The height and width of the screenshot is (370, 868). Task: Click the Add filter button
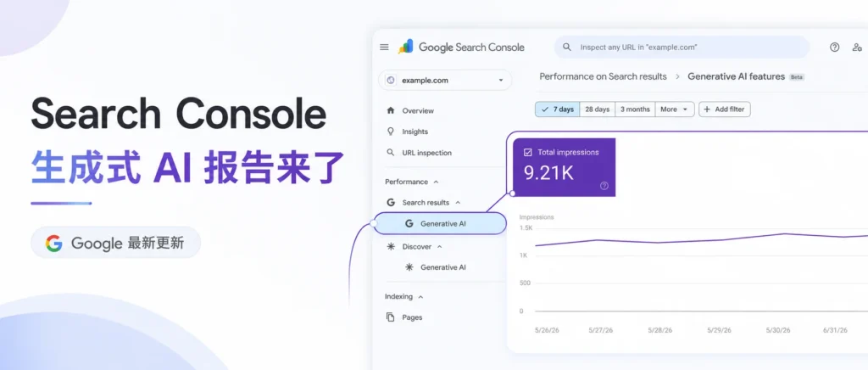point(725,109)
